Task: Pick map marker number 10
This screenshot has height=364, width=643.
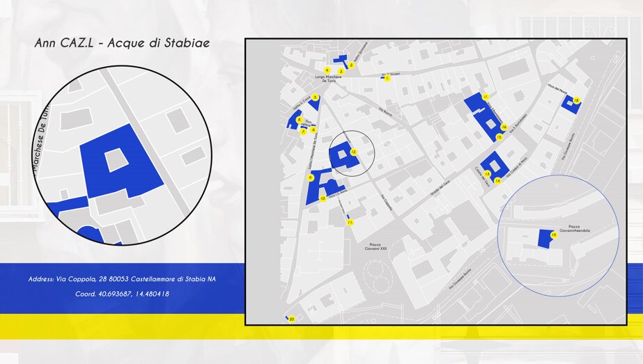Action: (323, 198)
